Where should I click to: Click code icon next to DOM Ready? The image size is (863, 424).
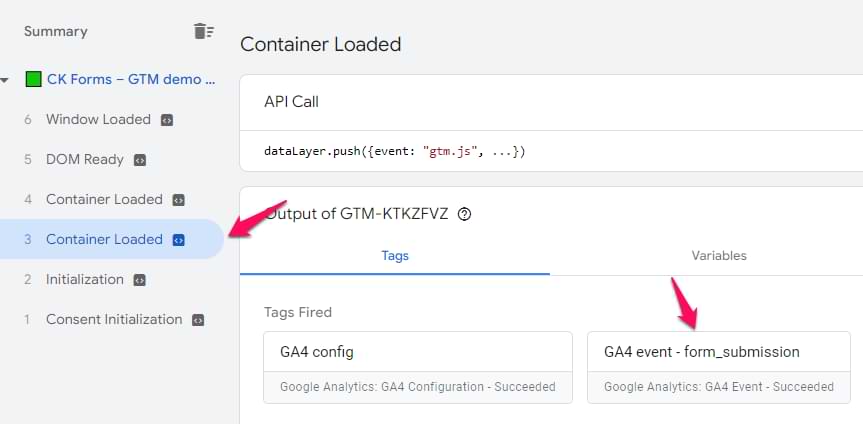[140, 160]
